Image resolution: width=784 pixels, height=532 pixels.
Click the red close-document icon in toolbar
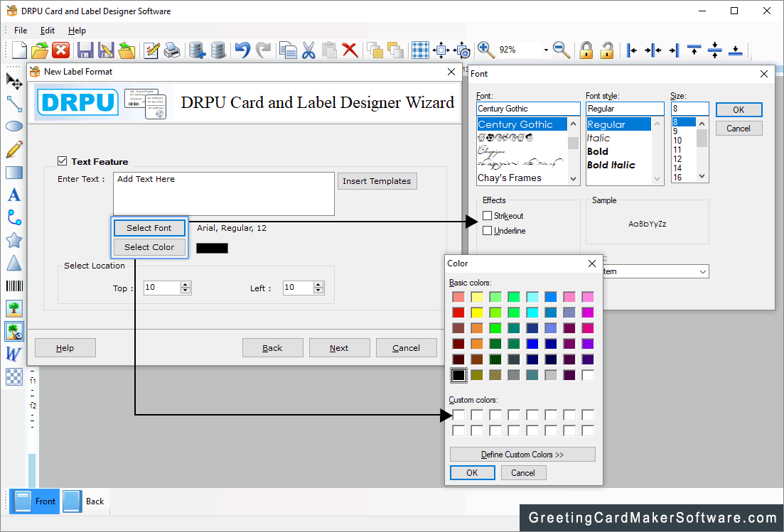[60, 50]
